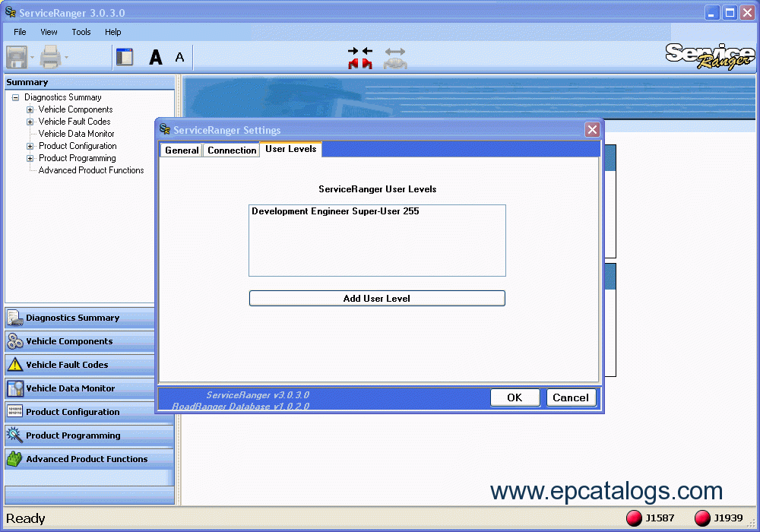Screen dimensions: 760x532
Task: Select Vehicle Fault Codes tree label
Action: pos(74,122)
